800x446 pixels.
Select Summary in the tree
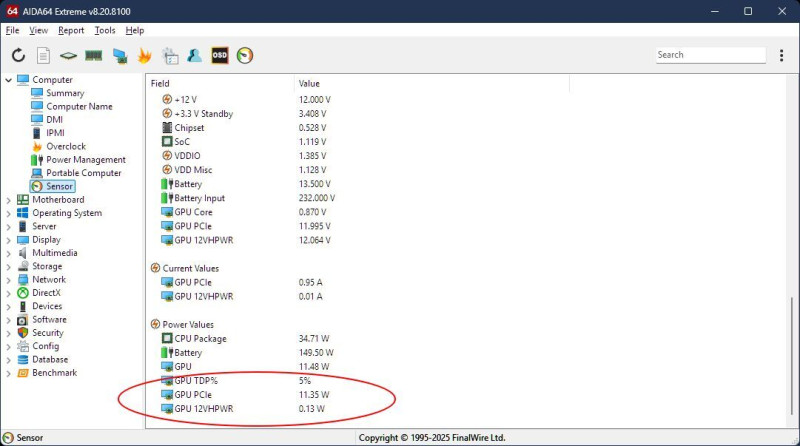pos(65,93)
